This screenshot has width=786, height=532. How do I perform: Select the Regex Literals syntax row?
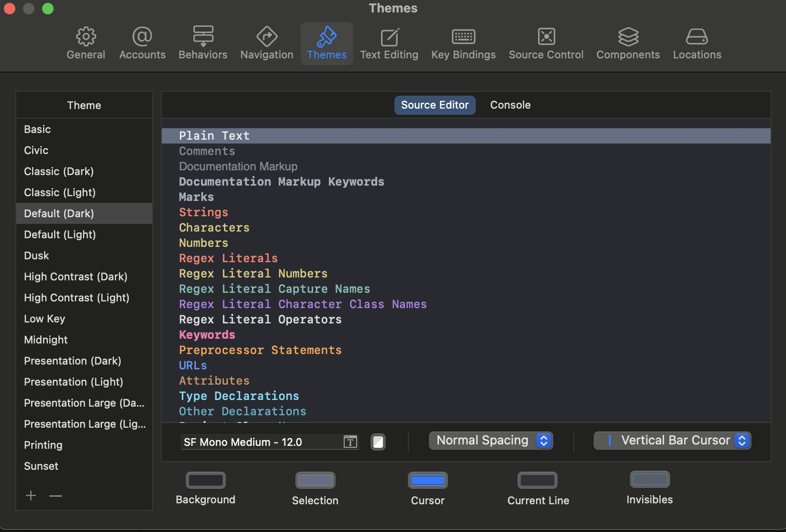[466, 258]
